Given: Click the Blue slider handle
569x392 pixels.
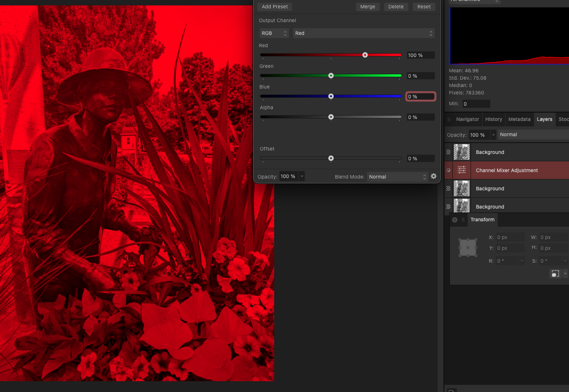Looking at the screenshot, I should [x=331, y=96].
